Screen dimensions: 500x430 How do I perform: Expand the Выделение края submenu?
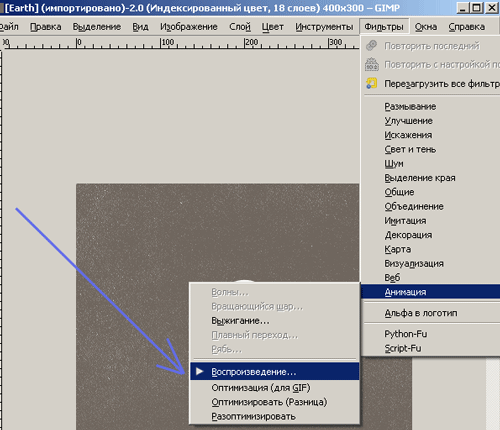tap(431, 178)
